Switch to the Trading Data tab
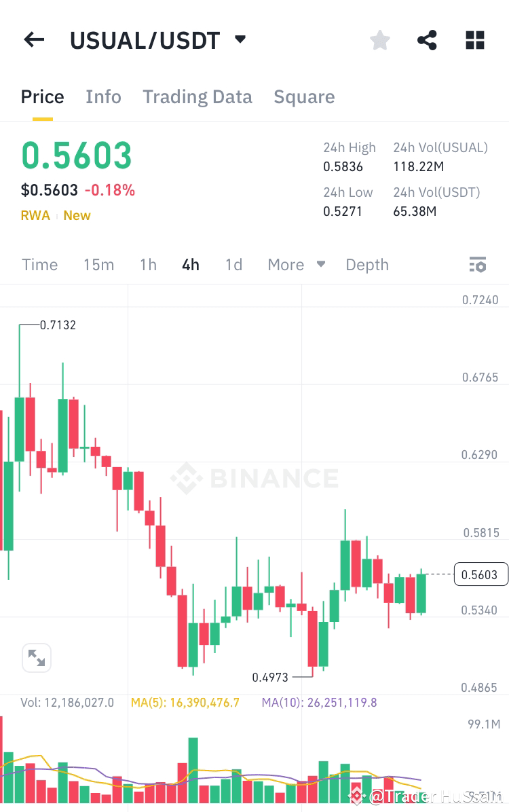This screenshot has width=509, height=812. pos(197,96)
